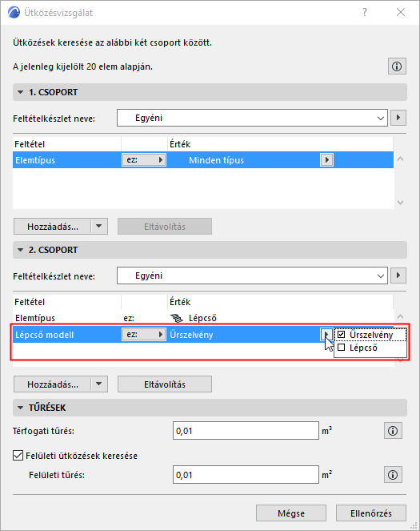Click the Térfogati tűrés input field

[246, 431]
